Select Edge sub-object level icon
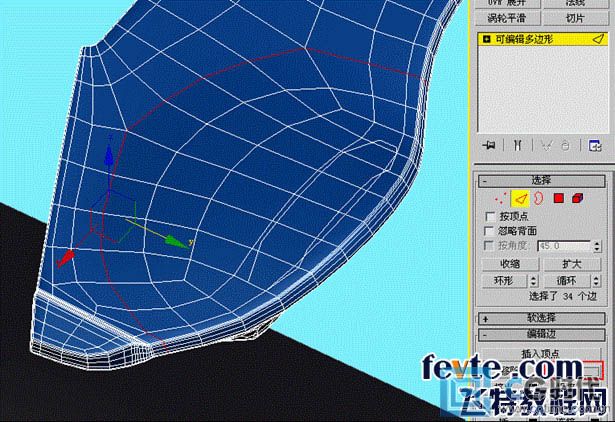Screen dimensions: 615x422 click(x=520, y=199)
